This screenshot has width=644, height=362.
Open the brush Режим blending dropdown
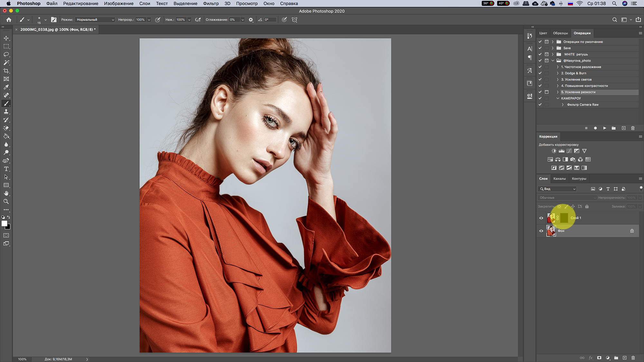95,20
